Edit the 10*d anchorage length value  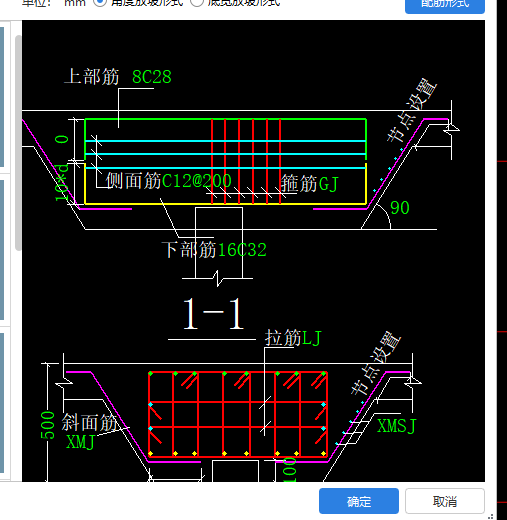pyautogui.click(x=62, y=183)
